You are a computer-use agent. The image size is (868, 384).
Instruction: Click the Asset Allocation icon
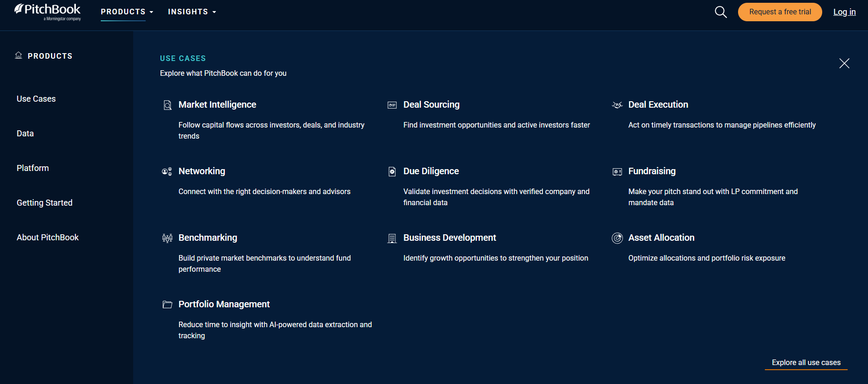[617, 238]
